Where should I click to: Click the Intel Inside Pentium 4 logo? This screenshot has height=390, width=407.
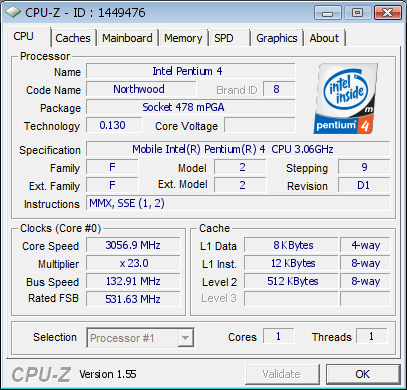pyautogui.click(x=345, y=98)
